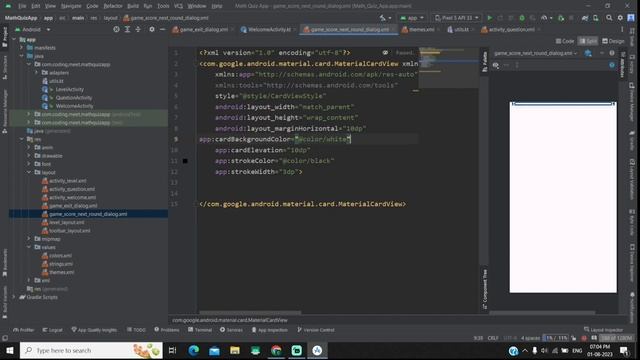Click white card preview in design panel

pyautogui.click(x=563, y=197)
